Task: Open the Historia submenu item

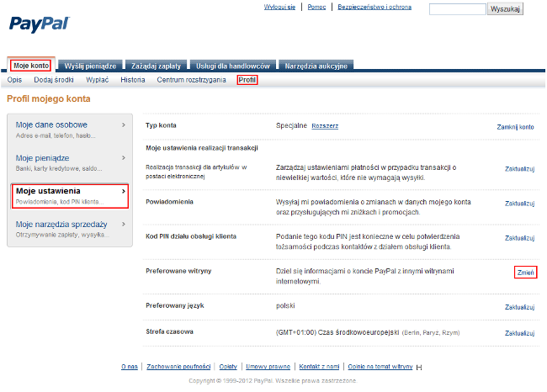Action: pos(132,80)
